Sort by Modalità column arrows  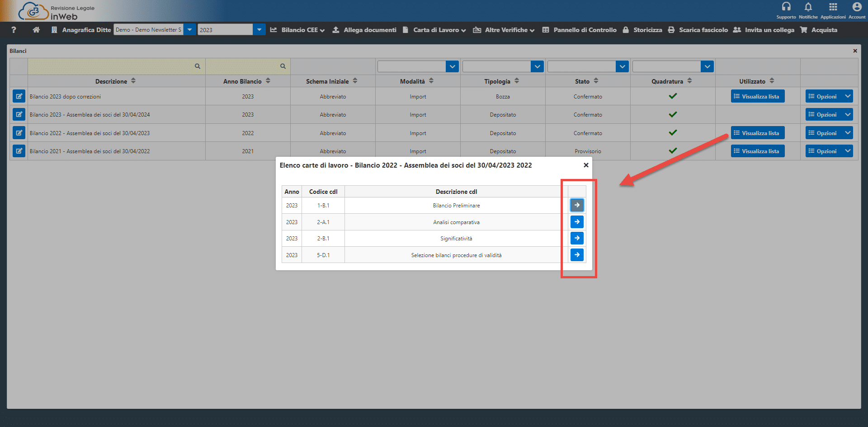[x=431, y=81]
